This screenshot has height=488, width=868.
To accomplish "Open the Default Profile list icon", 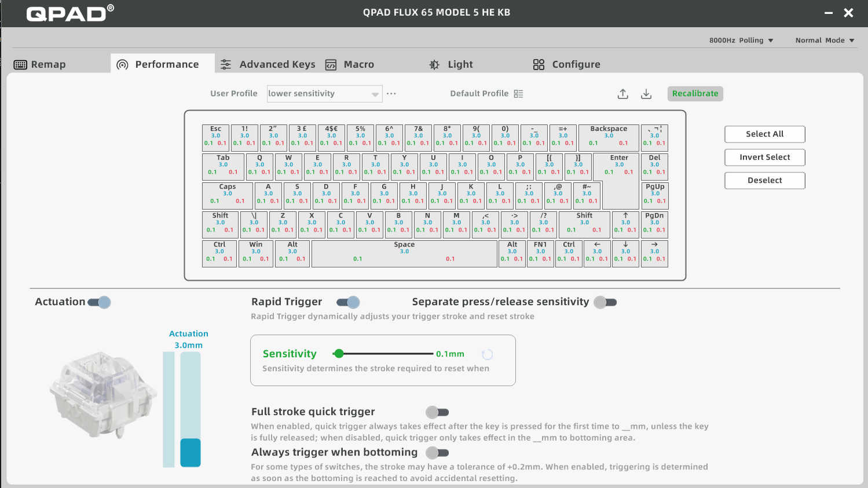I will pos(518,94).
